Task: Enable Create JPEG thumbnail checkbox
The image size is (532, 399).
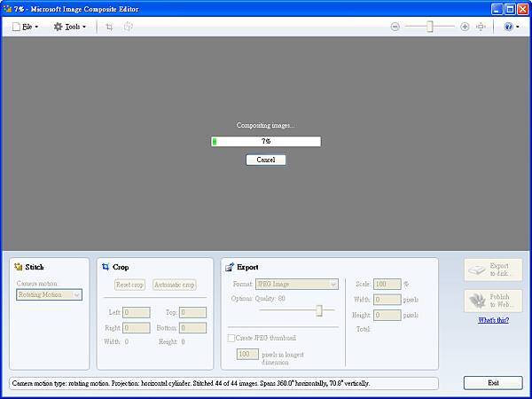Action: [x=231, y=338]
